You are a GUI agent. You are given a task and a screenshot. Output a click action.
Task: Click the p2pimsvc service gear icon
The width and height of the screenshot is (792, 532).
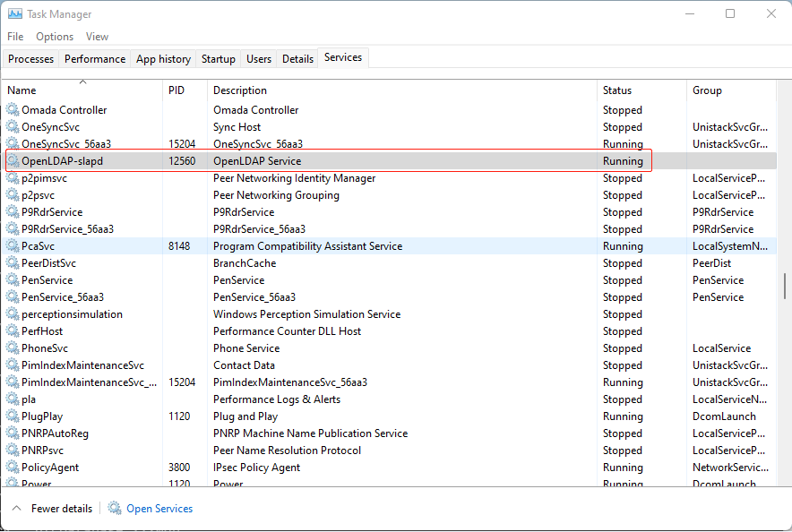click(13, 177)
